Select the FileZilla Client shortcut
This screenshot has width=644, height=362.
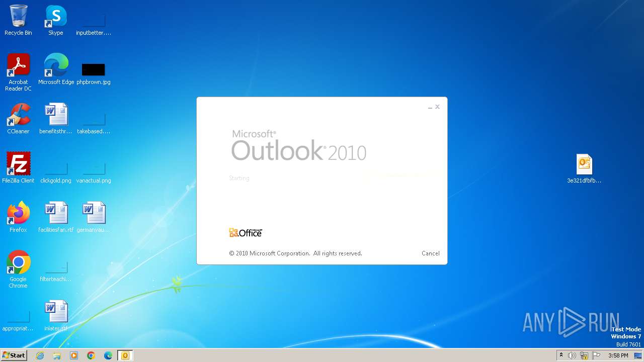pos(18,168)
